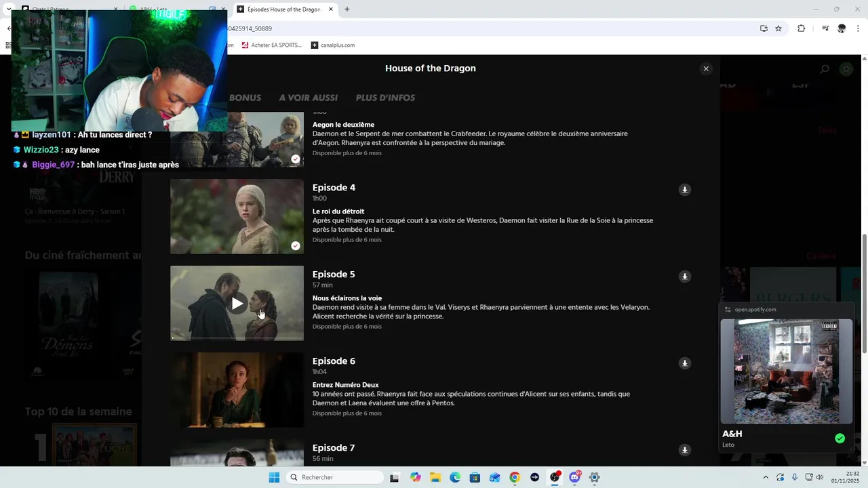Open the Settings gear in the taskbar
Image resolution: width=868 pixels, height=488 pixels.
coord(595,477)
